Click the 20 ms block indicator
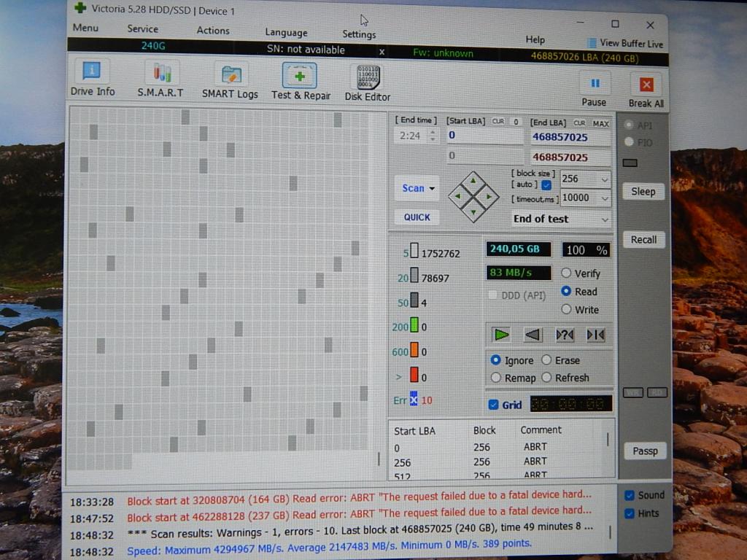The width and height of the screenshot is (747, 560). [414, 276]
